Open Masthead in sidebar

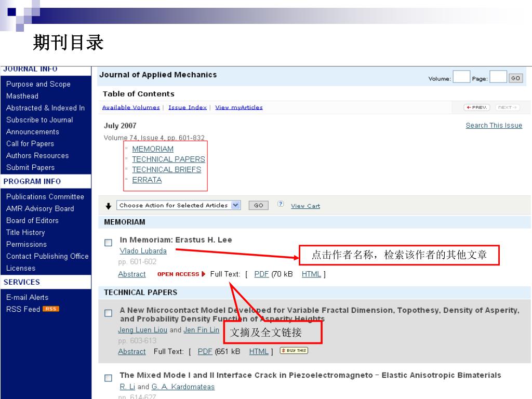(x=22, y=96)
